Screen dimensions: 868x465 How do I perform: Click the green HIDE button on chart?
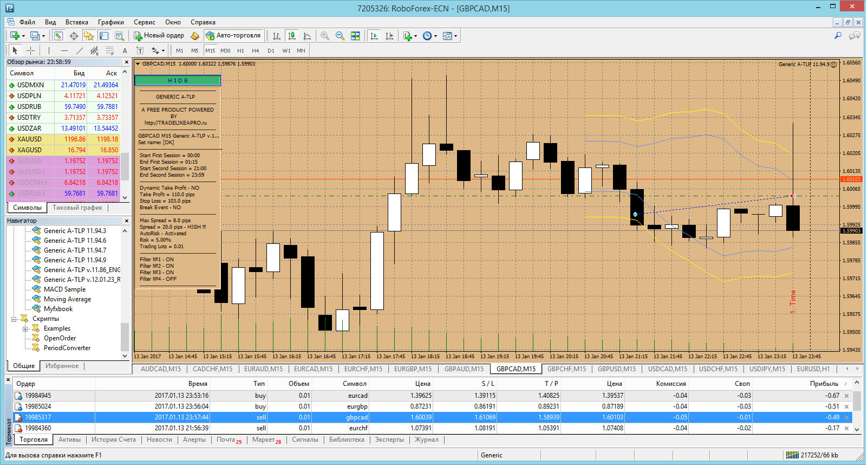178,80
